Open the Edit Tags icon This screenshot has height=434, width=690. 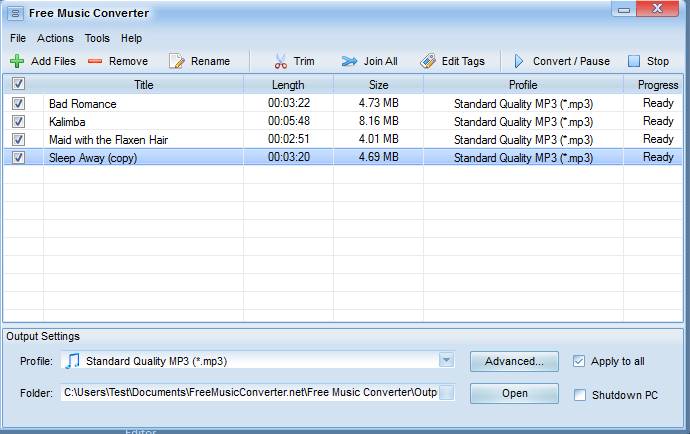pos(427,61)
